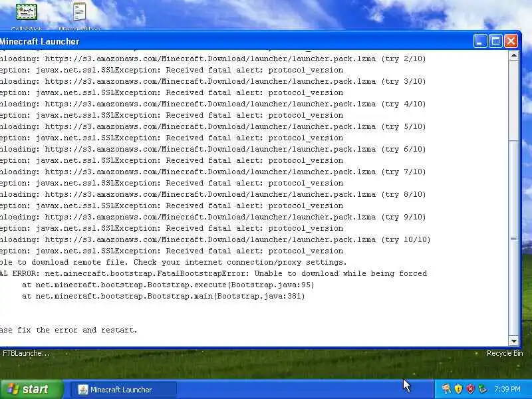Click the download line ending (try 9/10)
Screen dimensions: 532x399
[x=213, y=217]
